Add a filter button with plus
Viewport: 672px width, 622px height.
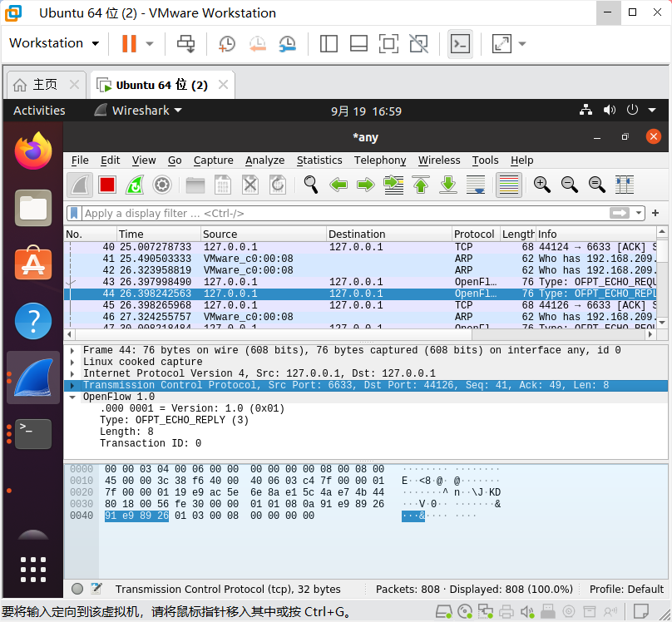pyautogui.click(x=655, y=213)
